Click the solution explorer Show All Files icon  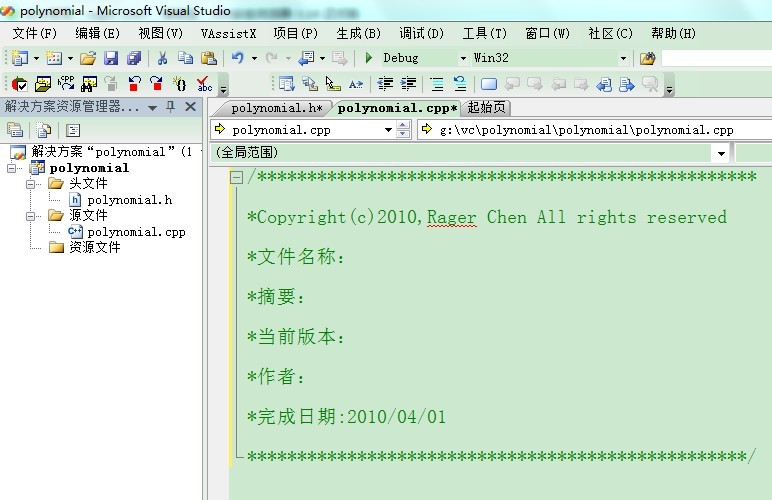pos(44,130)
